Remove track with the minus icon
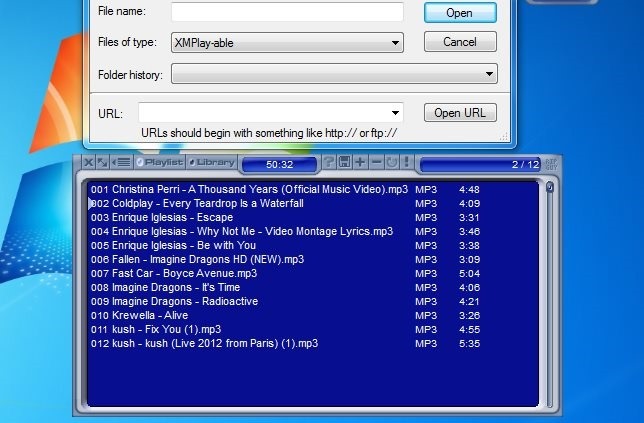This screenshot has width=644, height=423. (376, 163)
